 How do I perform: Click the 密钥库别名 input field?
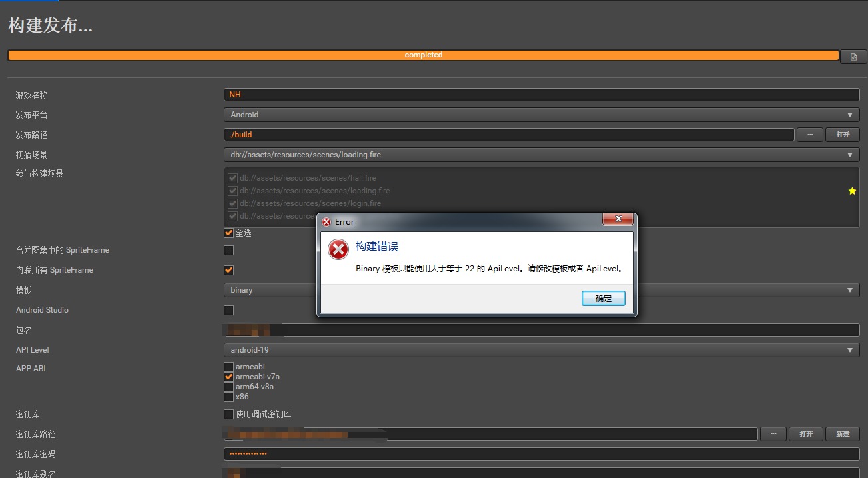pyautogui.click(x=542, y=473)
